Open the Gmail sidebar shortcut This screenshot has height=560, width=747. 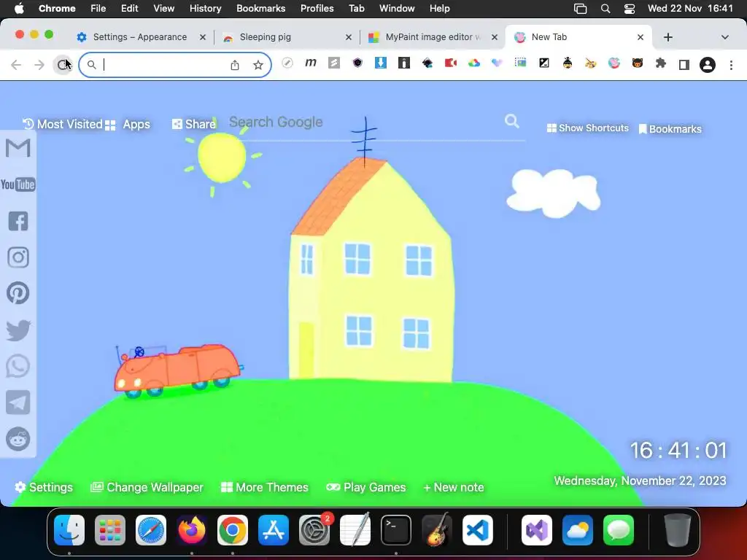18,148
